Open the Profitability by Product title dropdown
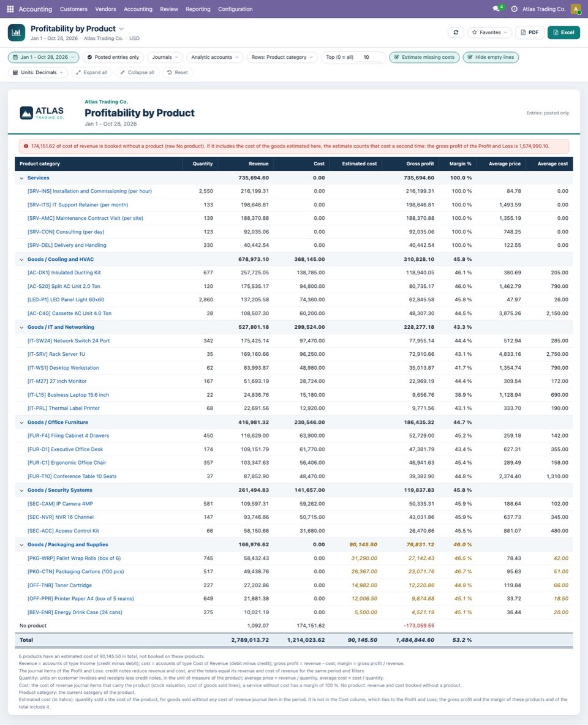 click(121, 29)
